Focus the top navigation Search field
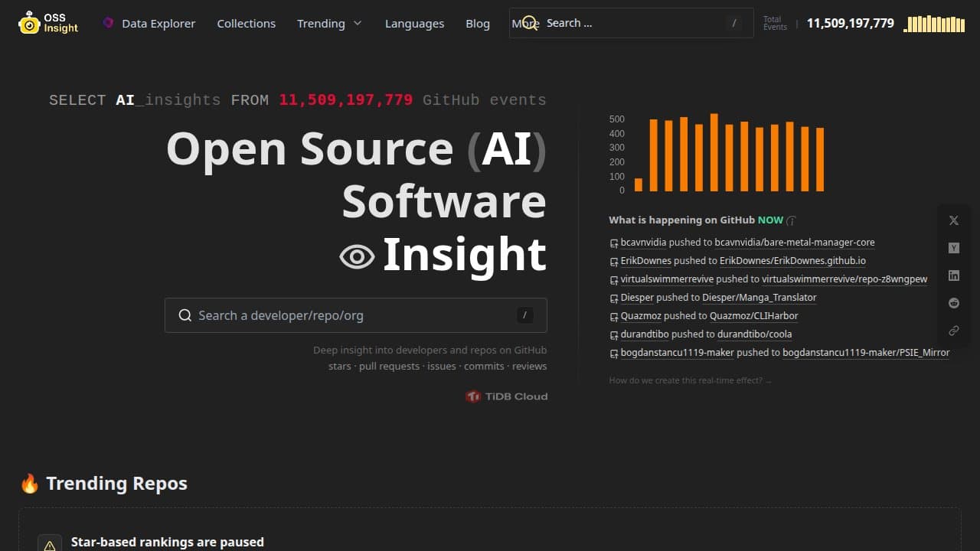The image size is (980, 551). (631, 23)
